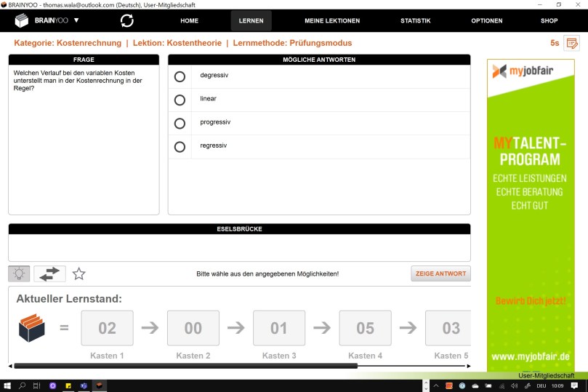Expand the BRAINYOO dropdown arrow
The image size is (588, 392).
pos(76,20)
